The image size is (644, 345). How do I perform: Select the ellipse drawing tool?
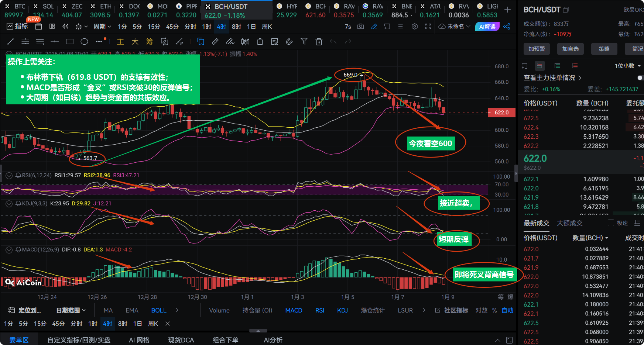point(84,42)
